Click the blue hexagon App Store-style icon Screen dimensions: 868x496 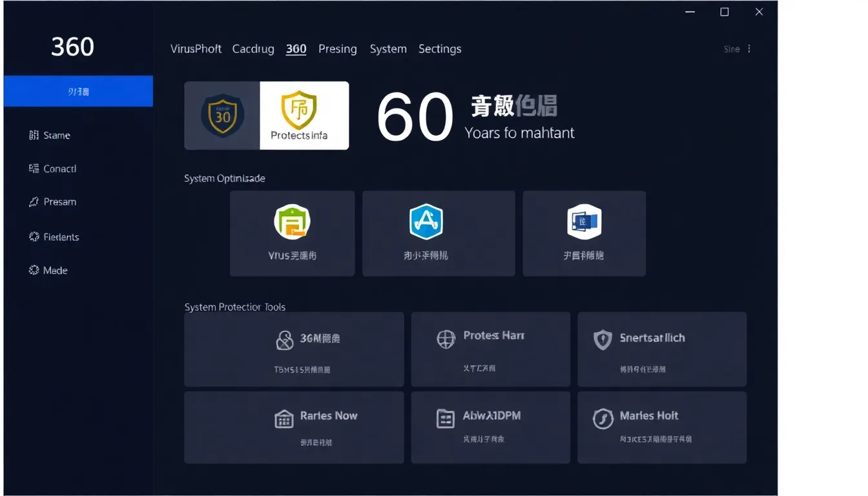426,222
